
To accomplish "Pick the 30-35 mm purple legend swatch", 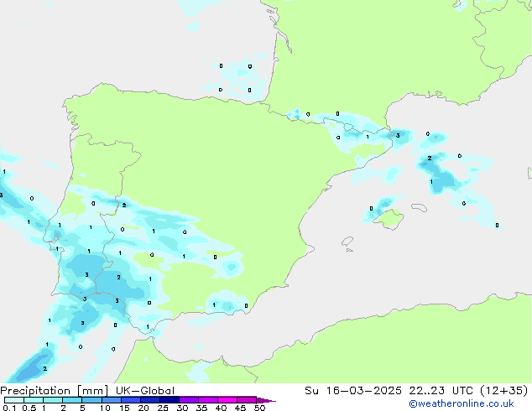I will click(188, 400).
